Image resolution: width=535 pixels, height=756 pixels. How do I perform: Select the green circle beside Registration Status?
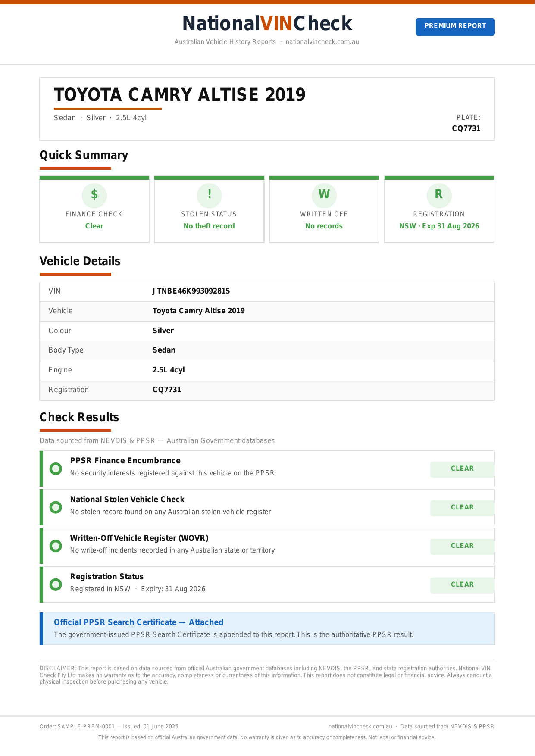click(x=56, y=584)
